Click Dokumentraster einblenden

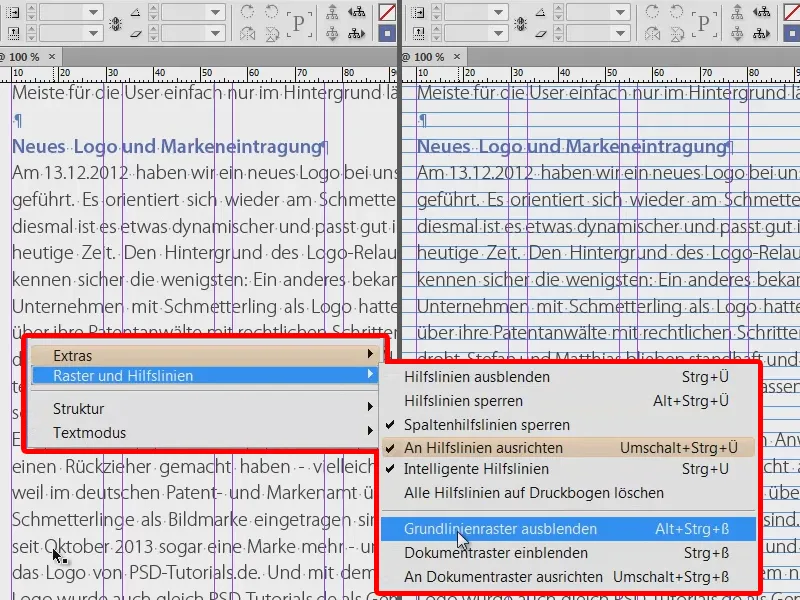[x=510, y=550]
